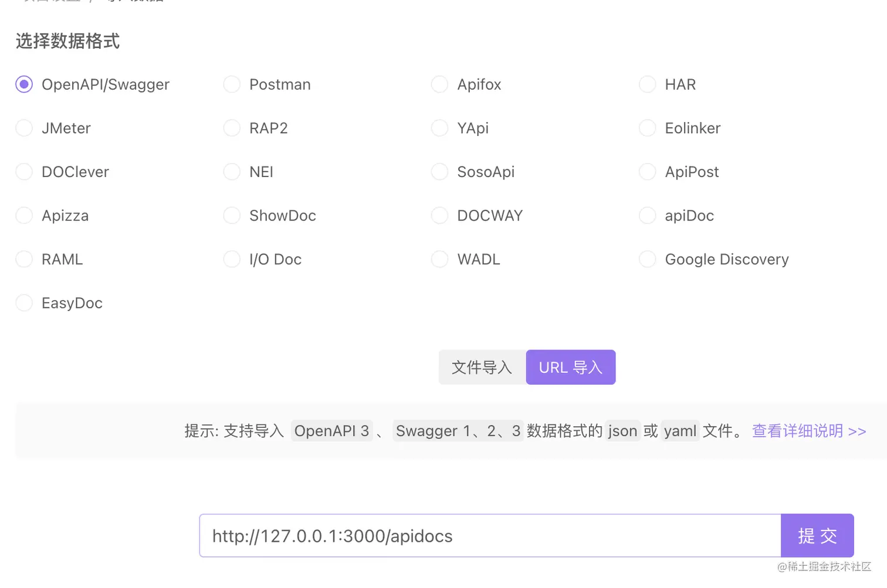The width and height of the screenshot is (887, 588).
Task: Select the DOClever radio option
Action: click(x=24, y=172)
